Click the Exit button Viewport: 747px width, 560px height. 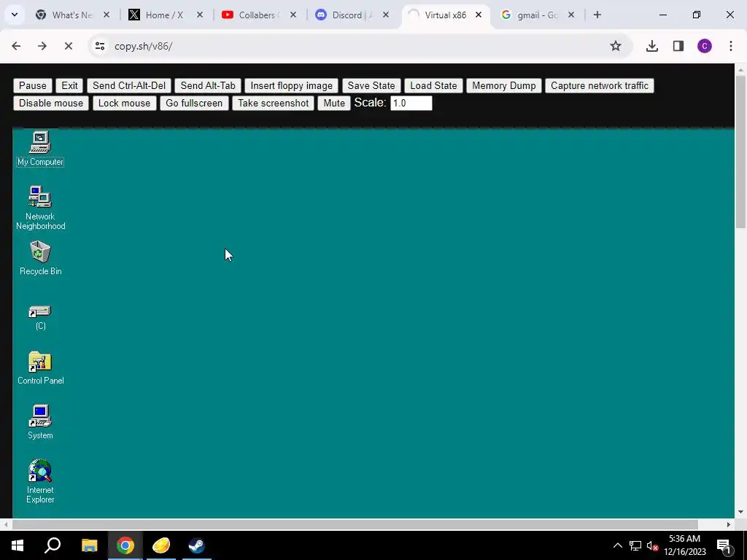pos(69,86)
